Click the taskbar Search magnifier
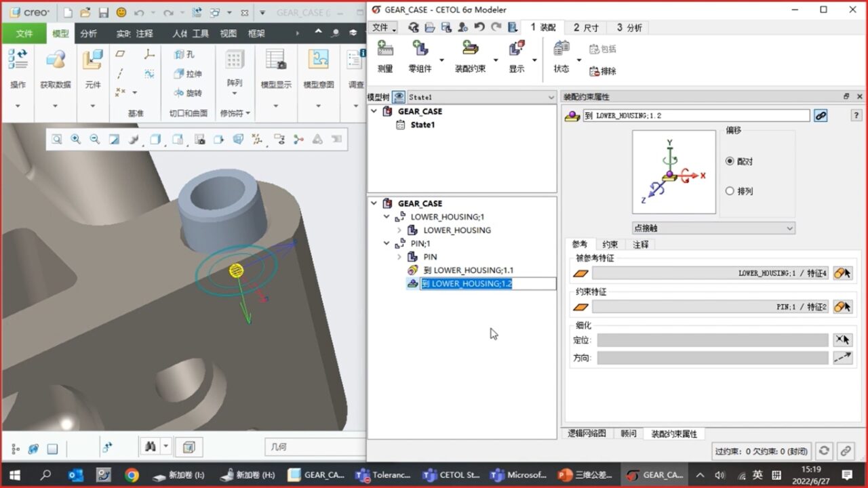 [47, 474]
